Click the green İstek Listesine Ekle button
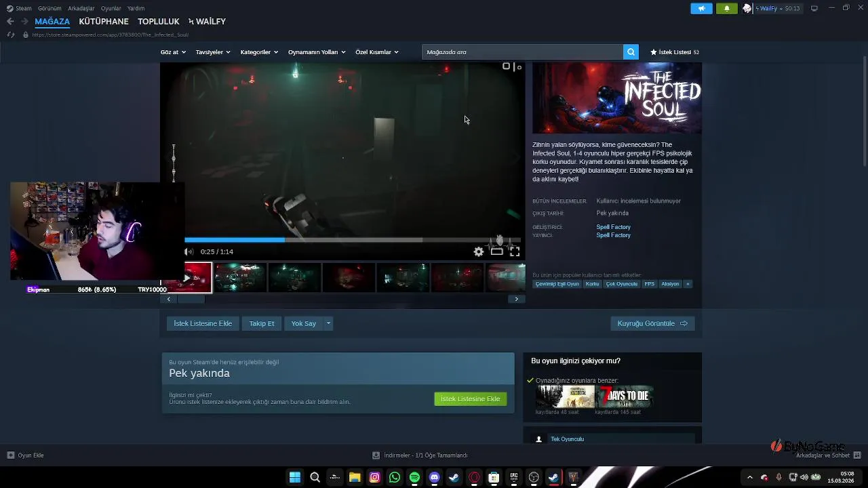The image size is (868, 488). click(470, 399)
